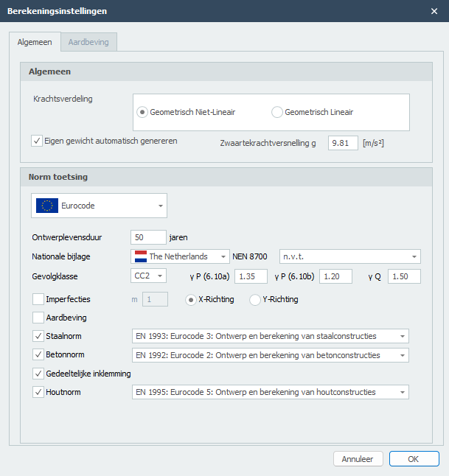This screenshot has width=449, height=476.
Task: Enable the Imperfecties checkbox
Action: point(38,299)
